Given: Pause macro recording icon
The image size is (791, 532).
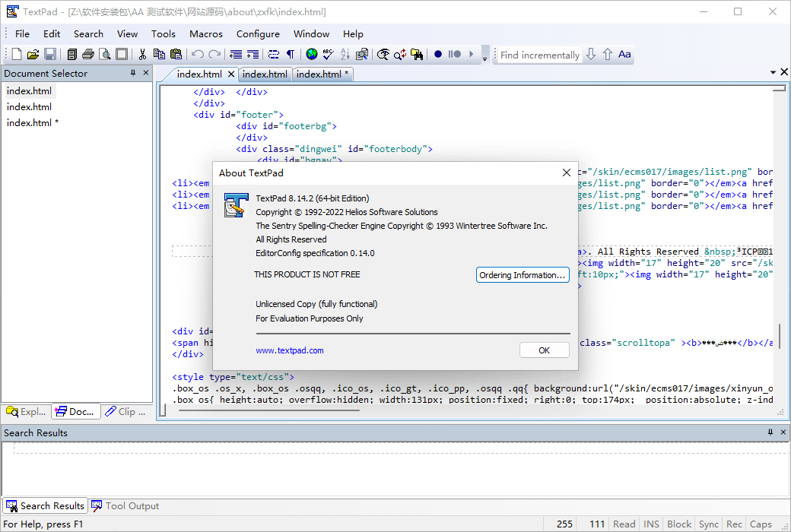Looking at the screenshot, I should (455, 54).
